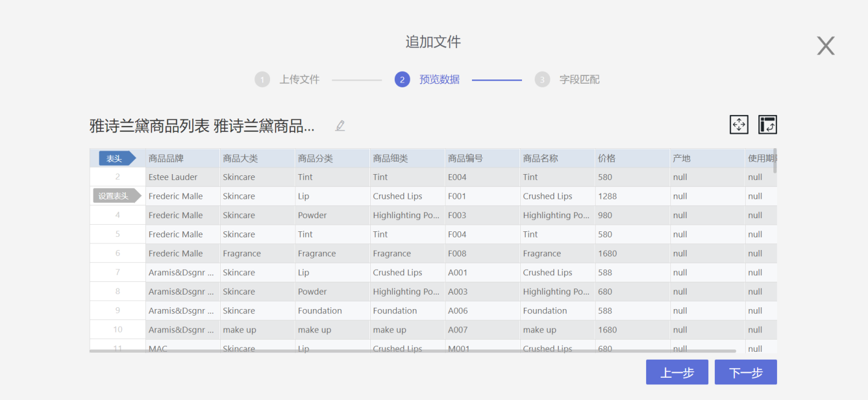The height and width of the screenshot is (400, 868).
Task: Select the 商品编号 column header
Action: 465,158
